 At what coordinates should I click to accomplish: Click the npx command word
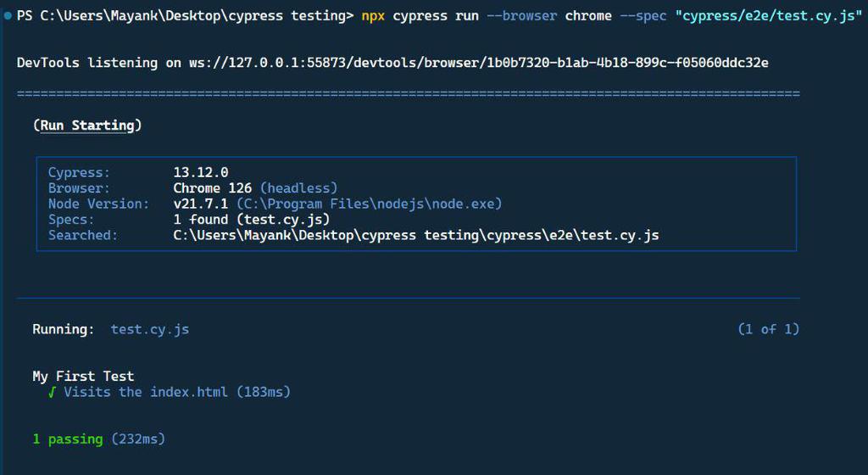(373, 16)
